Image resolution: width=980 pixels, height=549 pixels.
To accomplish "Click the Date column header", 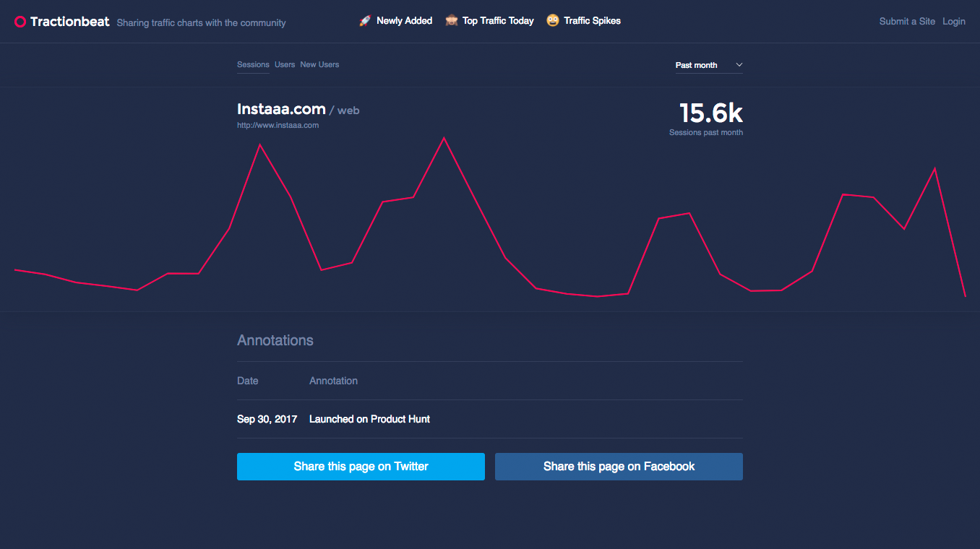I will (247, 381).
